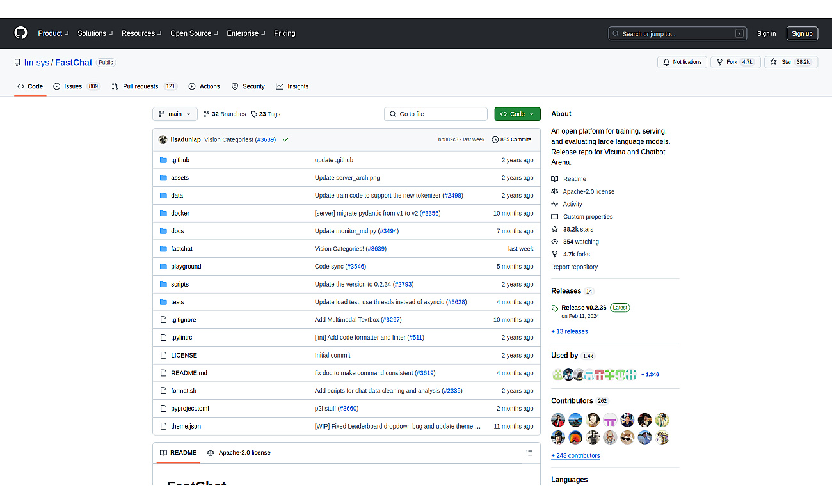Click the Sign in link
The height and width of the screenshot is (504, 832).
click(x=766, y=33)
